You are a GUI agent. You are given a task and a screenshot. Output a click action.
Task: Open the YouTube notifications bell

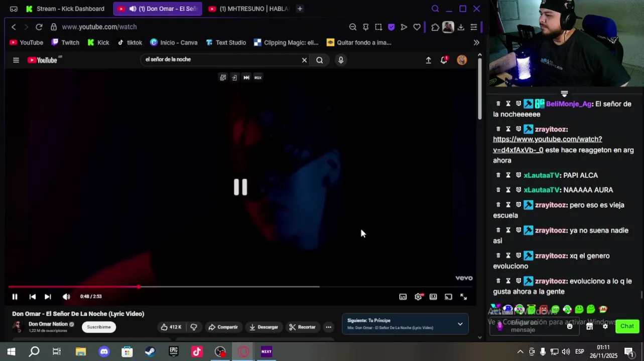click(444, 60)
